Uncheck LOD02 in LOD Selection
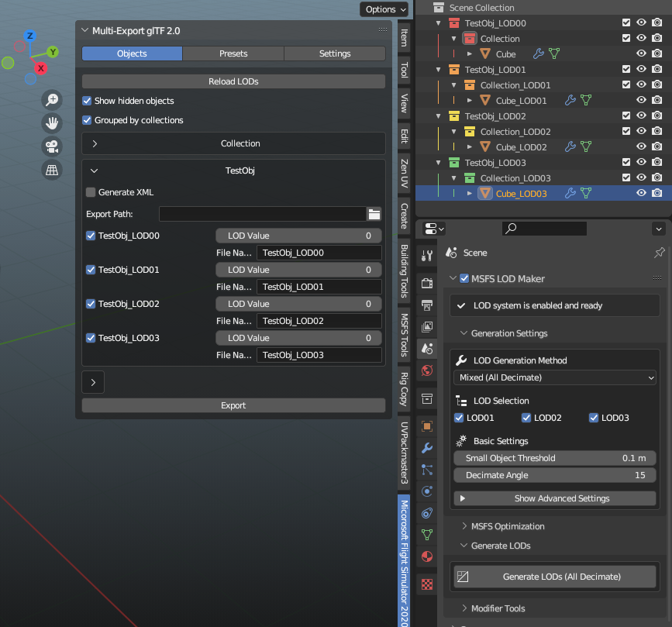The width and height of the screenshot is (672, 627). click(x=527, y=418)
